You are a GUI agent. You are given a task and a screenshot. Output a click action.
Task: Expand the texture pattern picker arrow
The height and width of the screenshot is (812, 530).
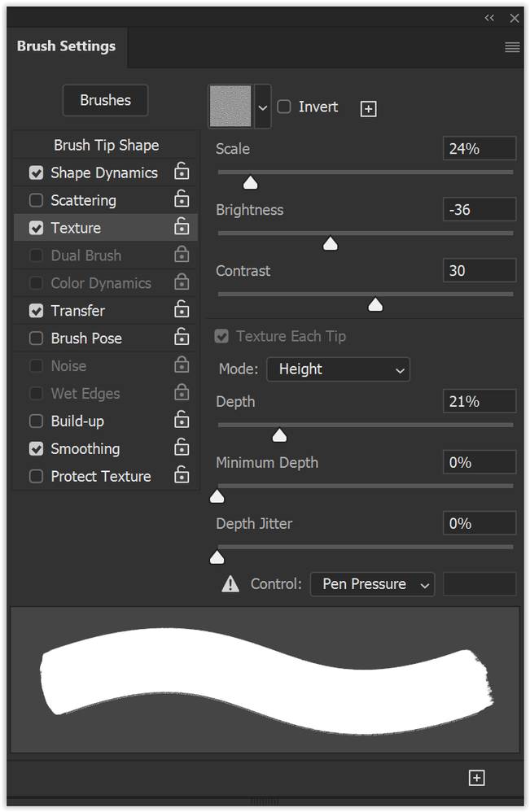point(262,107)
